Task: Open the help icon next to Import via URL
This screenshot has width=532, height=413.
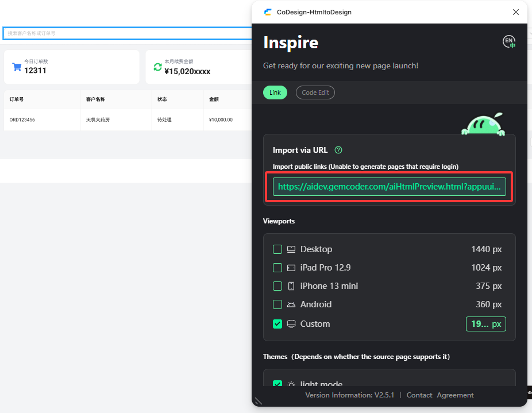Action: [338, 150]
